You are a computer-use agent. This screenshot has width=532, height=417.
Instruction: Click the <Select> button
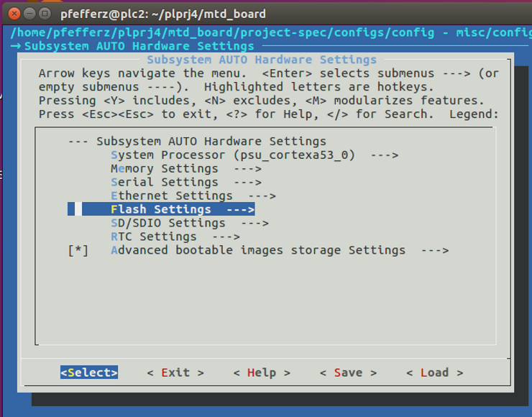tap(89, 372)
